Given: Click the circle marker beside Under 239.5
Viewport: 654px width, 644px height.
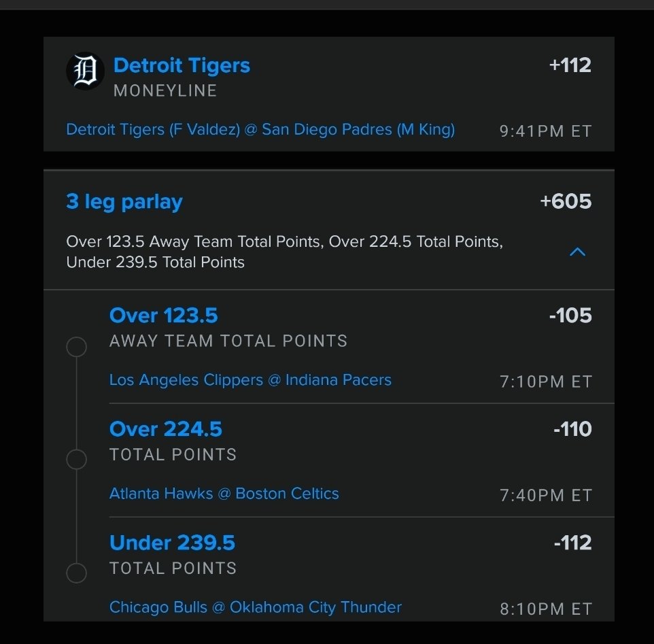Looking at the screenshot, I should 76,573.
